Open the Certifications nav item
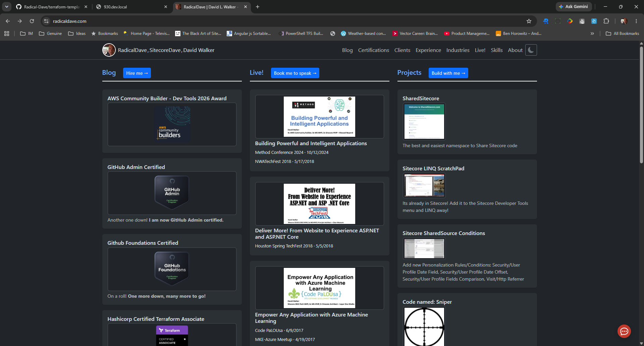Viewport: 644px width, 346px height. coord(373,50)
